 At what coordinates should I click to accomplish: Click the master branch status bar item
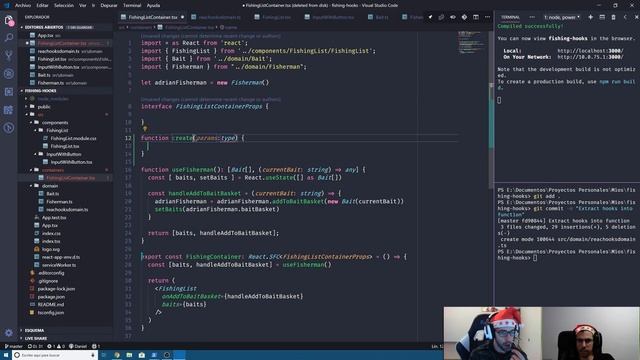click(x=13, y=346)
